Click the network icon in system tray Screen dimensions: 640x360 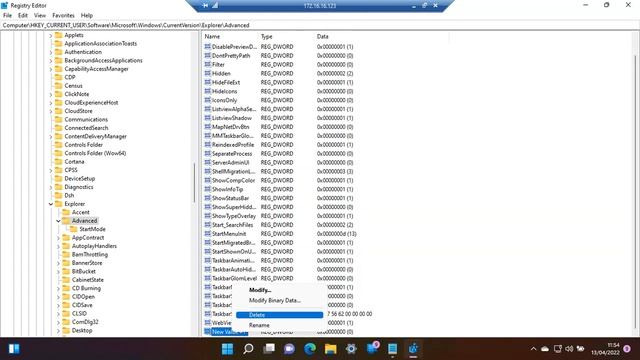(558, 349)
